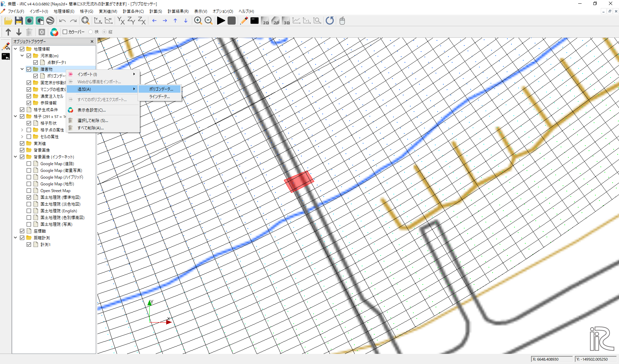Image resolution: width=619 pixels, height=364 pixels.
Task: Collapse the 河床高(m) tree node
Action: (x=22, y=56)
